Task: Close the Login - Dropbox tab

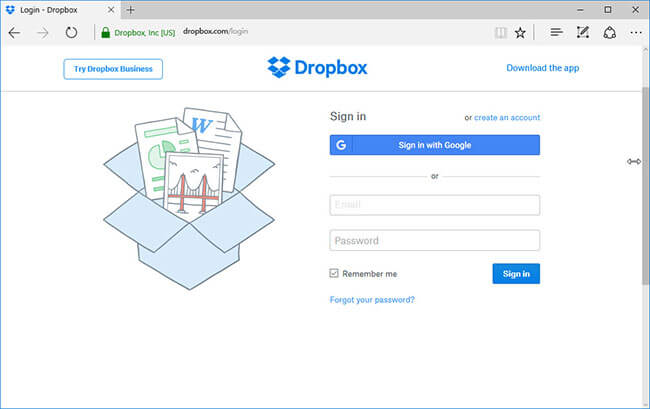Action: [111, 10]
